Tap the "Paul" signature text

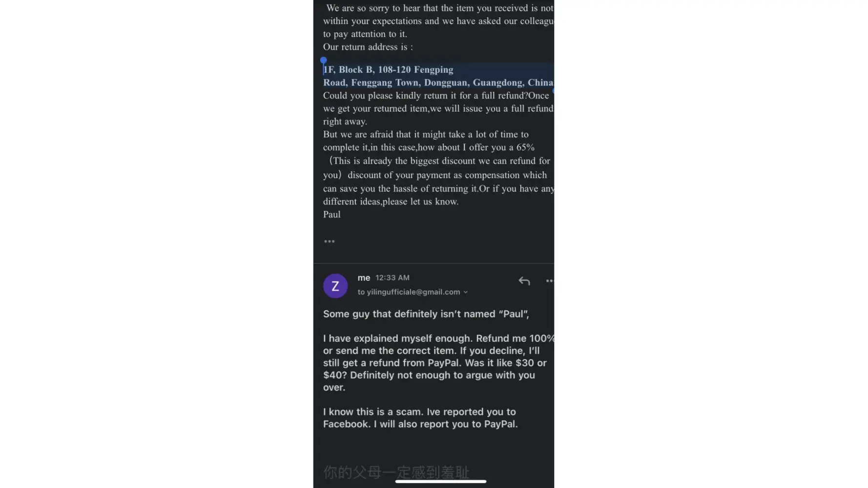pos(332,214)
